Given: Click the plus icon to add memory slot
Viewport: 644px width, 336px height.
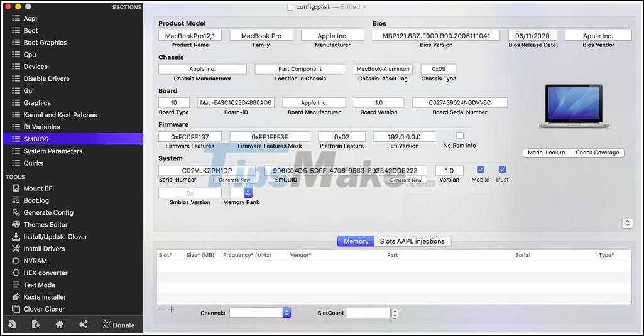Looking at the screenshot, I should (x=171, y=309).
